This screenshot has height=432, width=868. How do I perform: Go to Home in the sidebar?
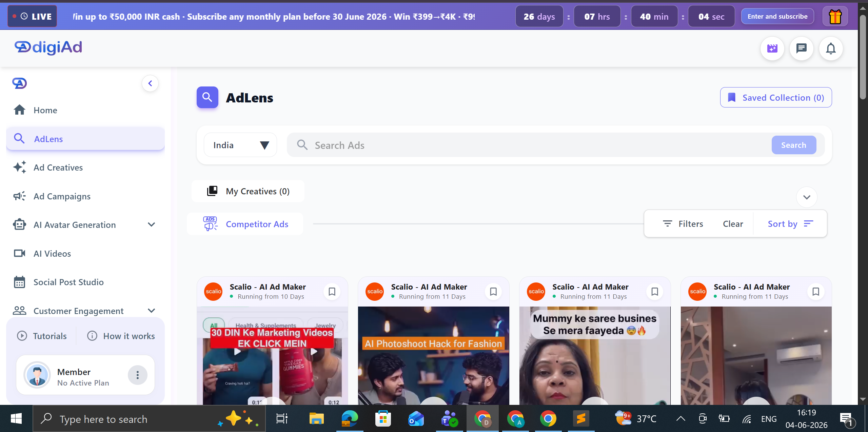85,110
